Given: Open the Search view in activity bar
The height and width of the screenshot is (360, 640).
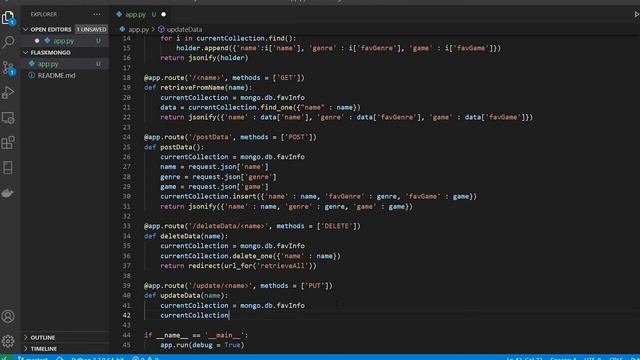Looking at the screenshot, I should 8,42.
